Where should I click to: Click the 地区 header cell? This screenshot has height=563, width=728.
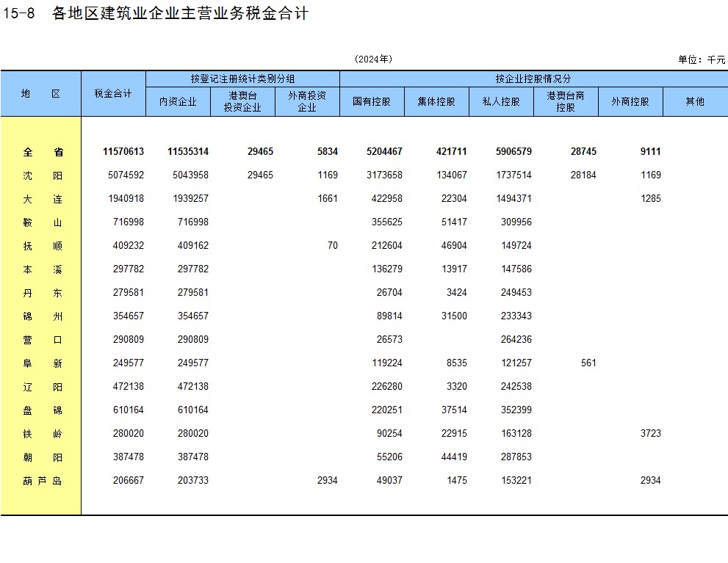(x=40, y=93)
